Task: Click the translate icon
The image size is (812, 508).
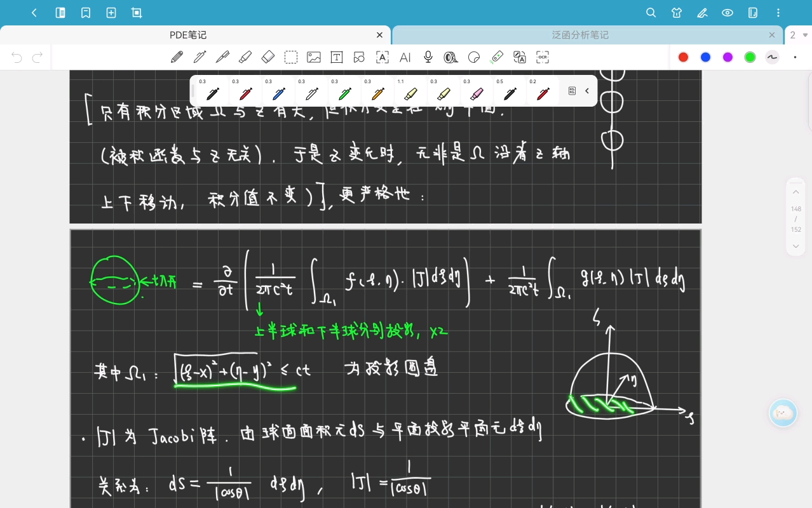Action: pos(520,57)
